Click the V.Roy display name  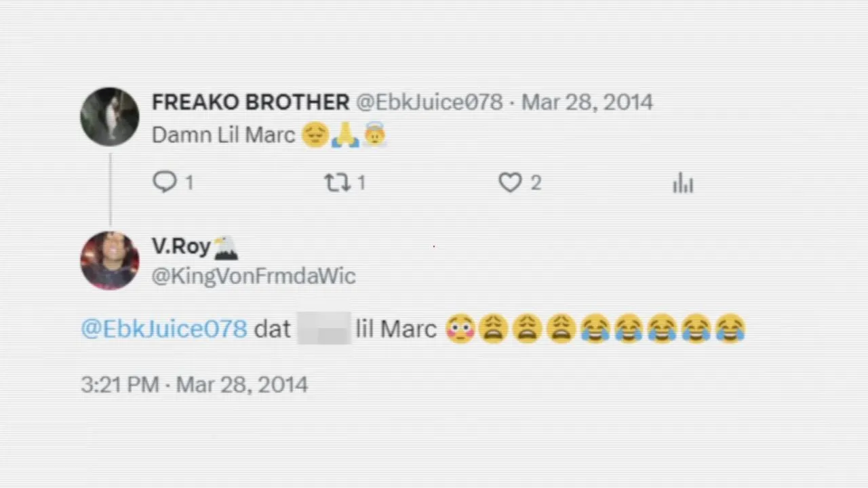click(181, 246)
